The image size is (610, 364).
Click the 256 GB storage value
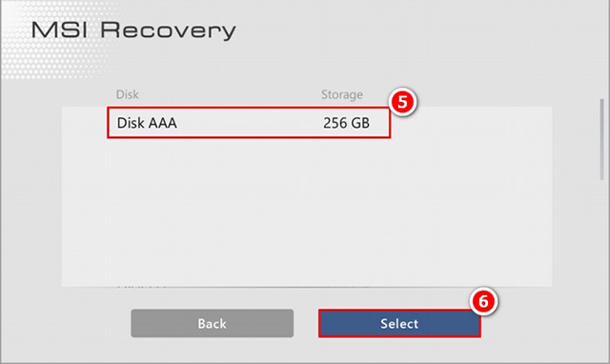[346, 123]
